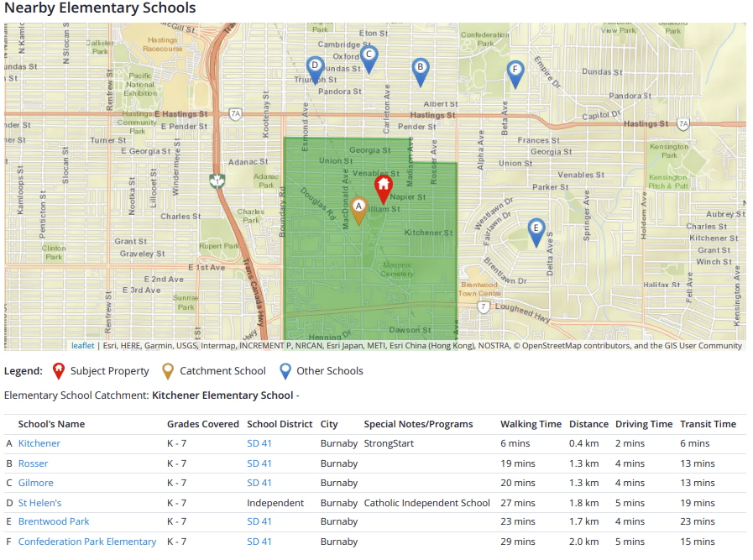Image resolution: width=753 pixels, height=560 pixels.
Task: Click the leaflet attribution link
Action: (x=82, y=345)
